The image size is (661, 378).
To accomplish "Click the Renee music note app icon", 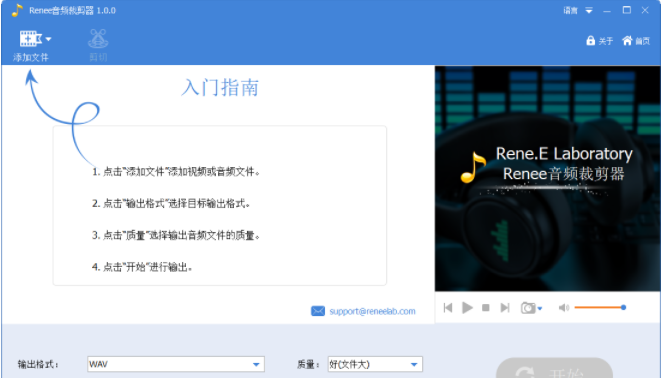I will tap(17, 10).
